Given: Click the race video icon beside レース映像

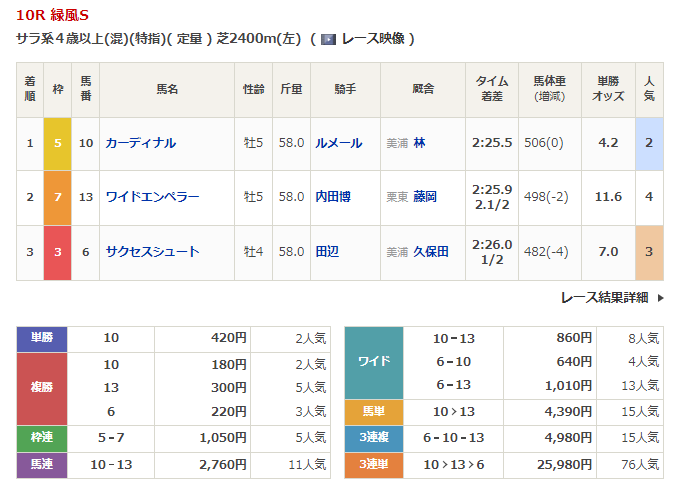Looking at the screenshot, I should (x=327, y=39).
